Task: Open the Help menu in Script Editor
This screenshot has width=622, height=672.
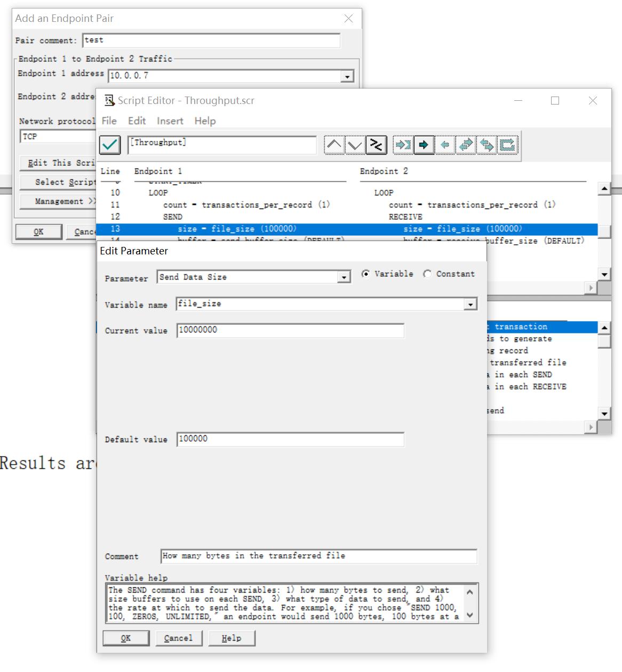Action: (x=205, y=121)
